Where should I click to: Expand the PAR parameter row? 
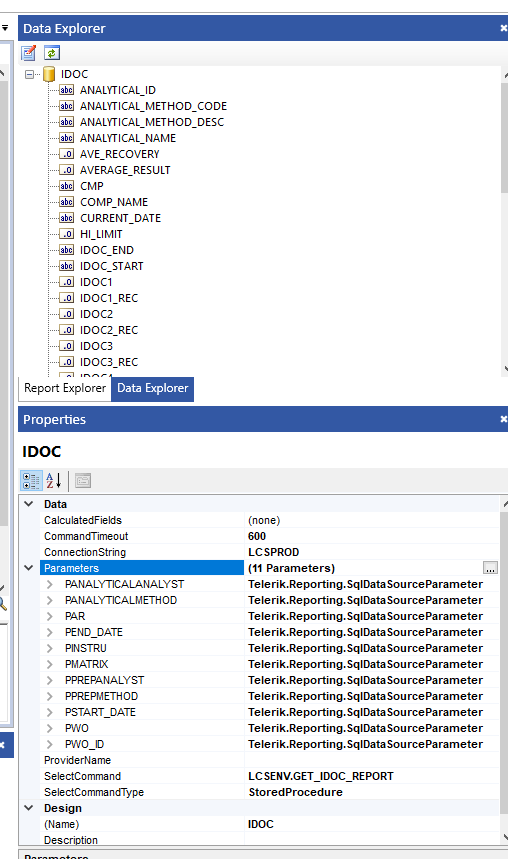[x=50, y=616]
